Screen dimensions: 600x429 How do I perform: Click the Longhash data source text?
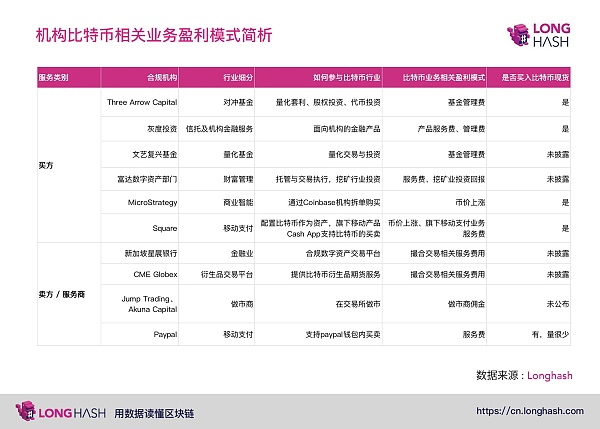tap(550, 375)
